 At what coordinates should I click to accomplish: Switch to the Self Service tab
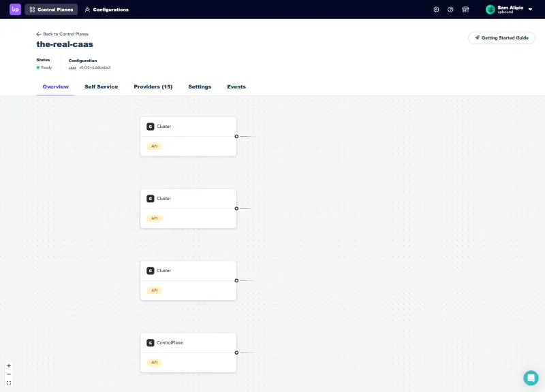point(101,87)
